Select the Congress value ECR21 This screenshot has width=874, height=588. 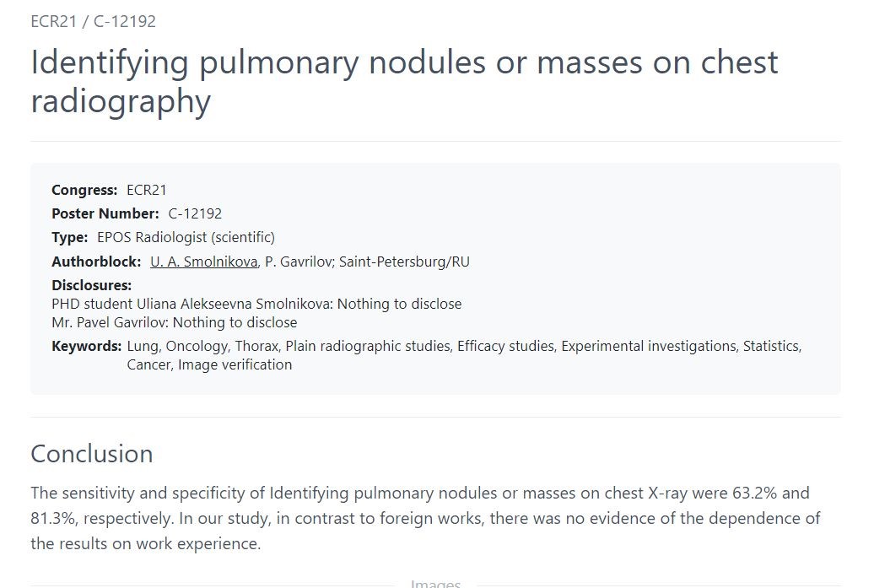pos(147,190)
